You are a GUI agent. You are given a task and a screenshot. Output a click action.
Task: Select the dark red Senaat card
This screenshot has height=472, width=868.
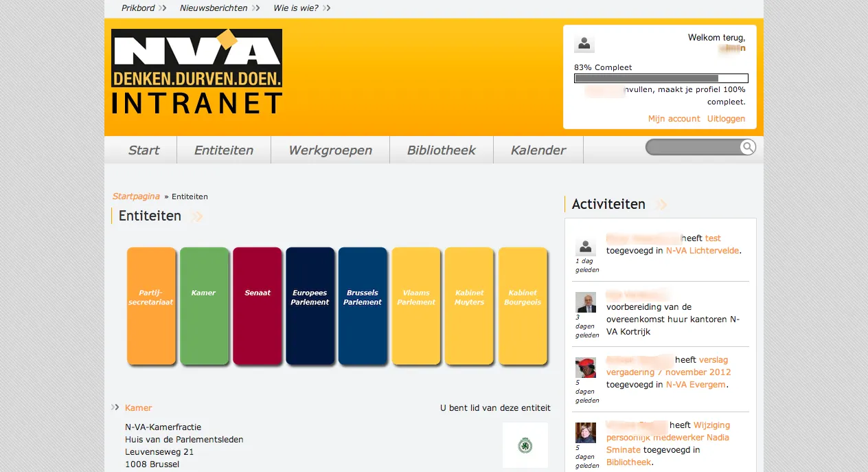(x=258, y=306)
